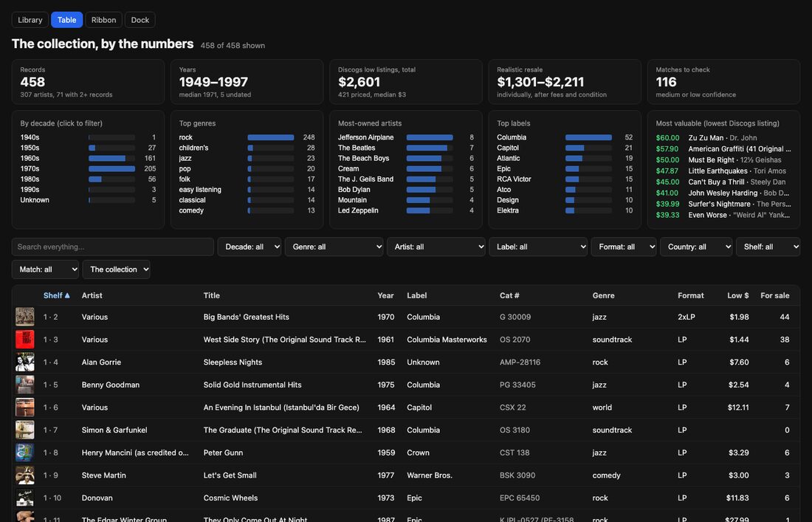Sort table by Low $ column header

pos(737,295)
